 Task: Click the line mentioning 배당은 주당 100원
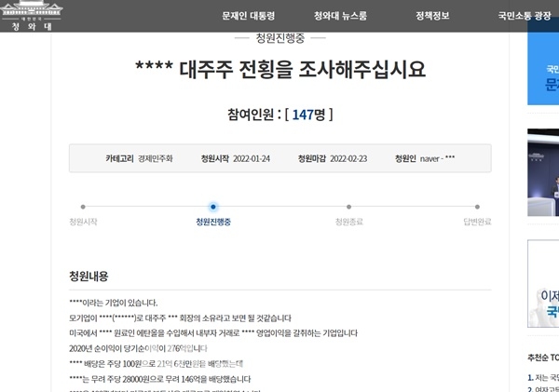[157, 364]
